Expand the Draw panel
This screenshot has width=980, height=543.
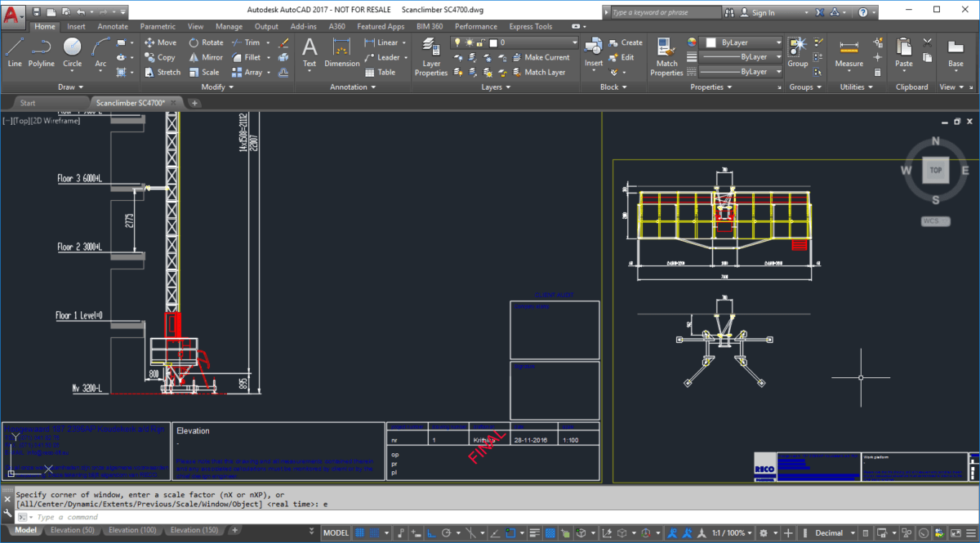pos(69,87)
